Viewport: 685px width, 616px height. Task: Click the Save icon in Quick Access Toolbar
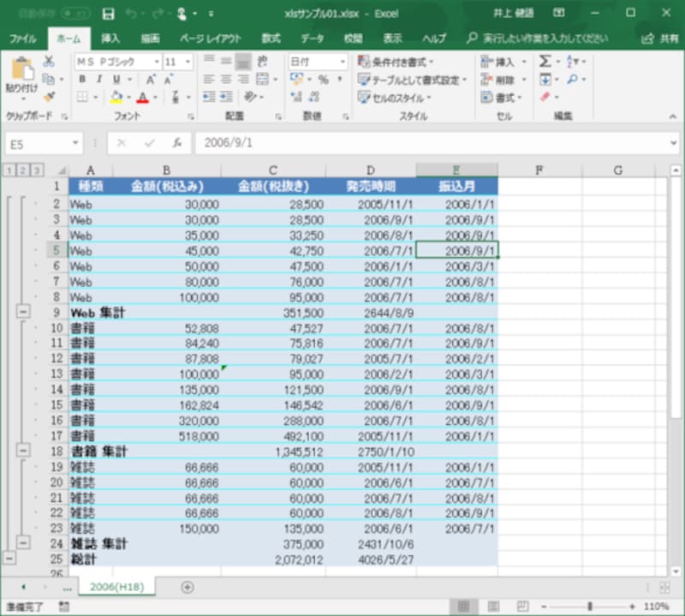pyautogui.click(x=108, y=14)
